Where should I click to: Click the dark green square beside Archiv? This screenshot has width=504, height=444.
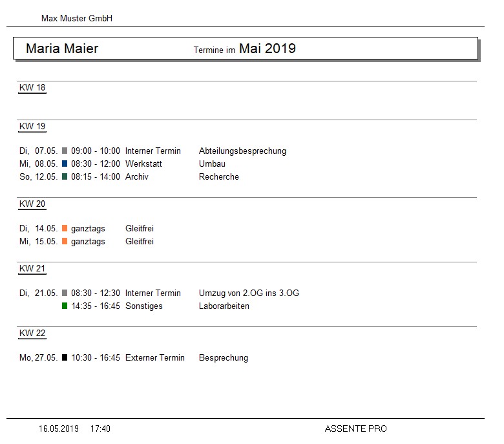(x=65, y=176)
